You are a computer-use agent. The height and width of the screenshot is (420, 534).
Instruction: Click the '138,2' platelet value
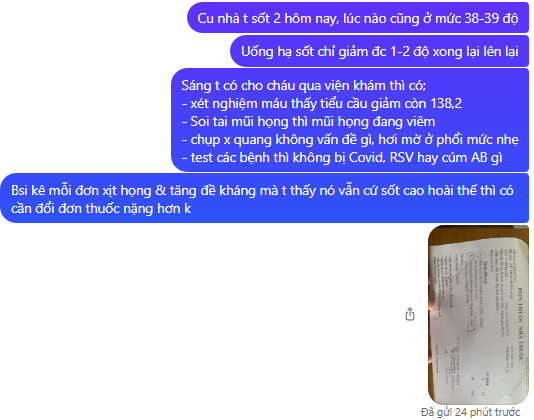[446, 103]
